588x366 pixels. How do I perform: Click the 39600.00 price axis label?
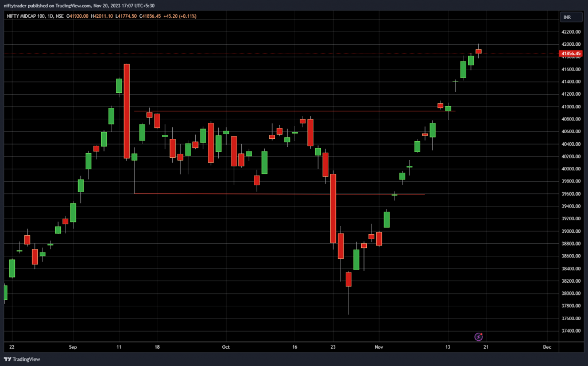pyautogui.click(x=571, y=194)
